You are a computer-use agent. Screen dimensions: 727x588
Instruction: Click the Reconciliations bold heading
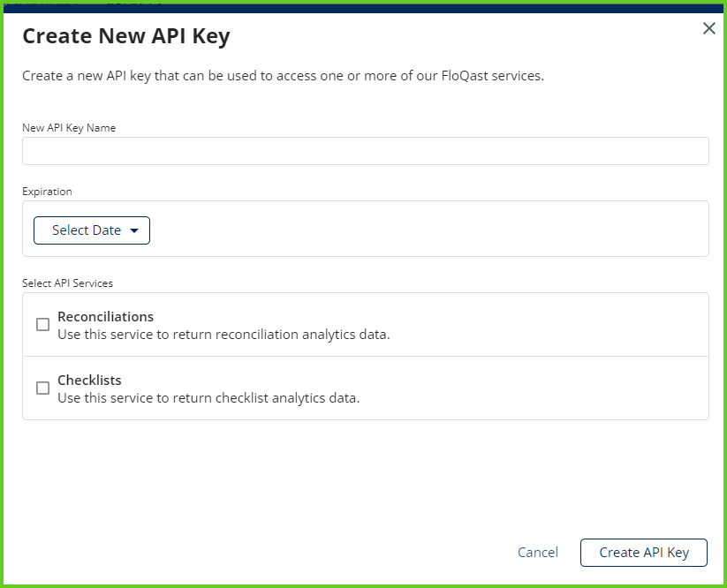click(105, 316)
